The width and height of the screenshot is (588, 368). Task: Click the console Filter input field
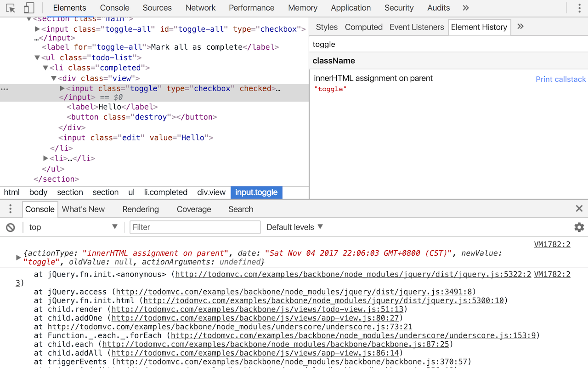(x=195, y=227)
